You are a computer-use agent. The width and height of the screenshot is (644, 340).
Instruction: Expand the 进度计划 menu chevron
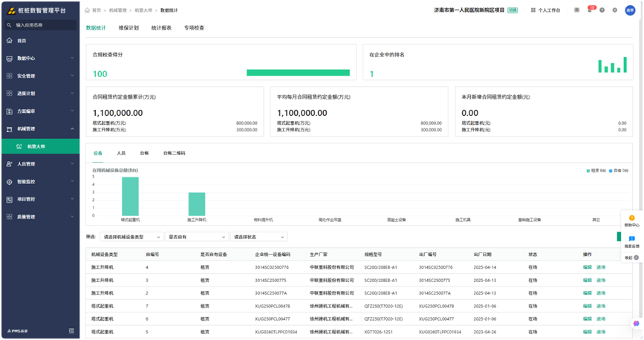pos(72,94)
